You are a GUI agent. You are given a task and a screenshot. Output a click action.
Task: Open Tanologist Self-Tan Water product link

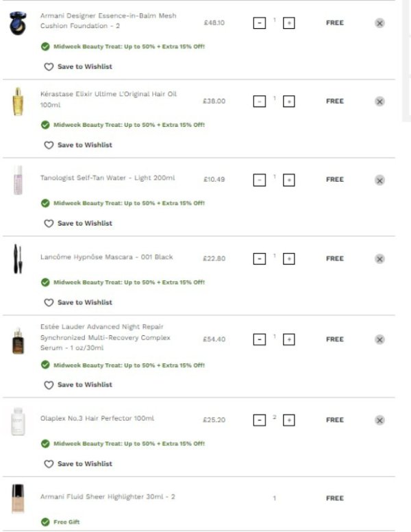(x=108, y=178)
